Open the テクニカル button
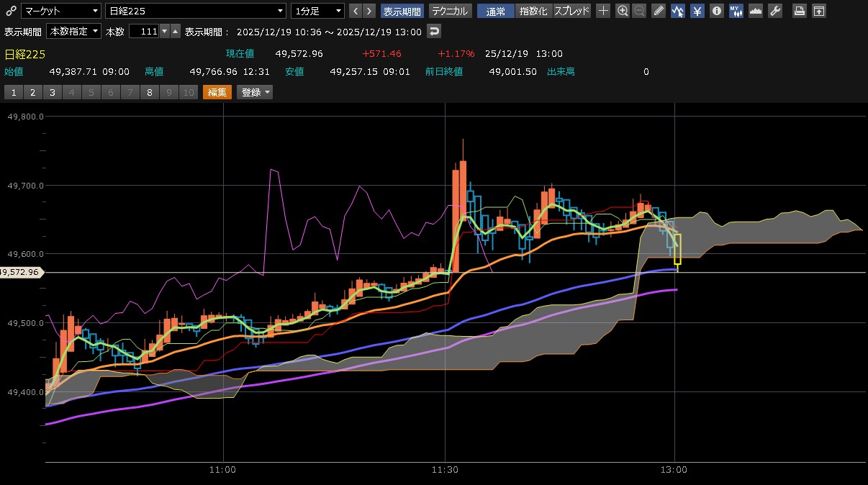Image resolution: width=868 pixels, height=485 pixels. (x=451, y=11)
